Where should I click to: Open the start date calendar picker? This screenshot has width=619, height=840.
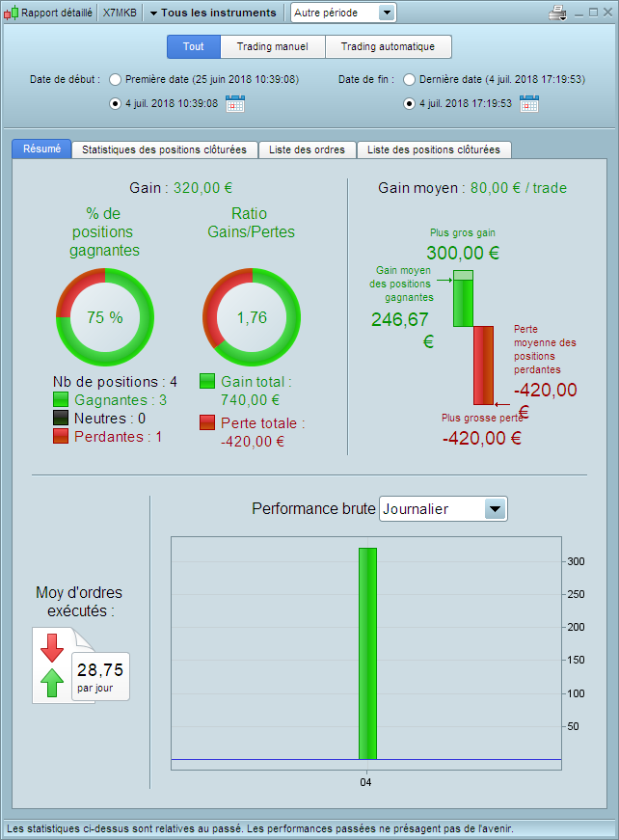click(235, 103)
